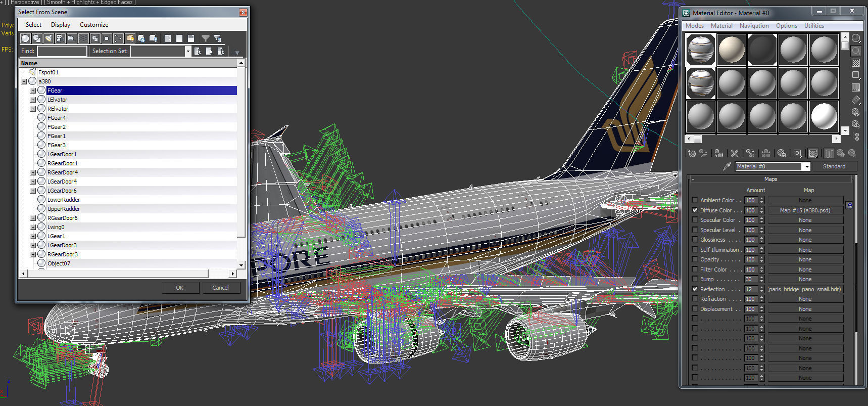Click Make Material Copy icon

point(750,153)
